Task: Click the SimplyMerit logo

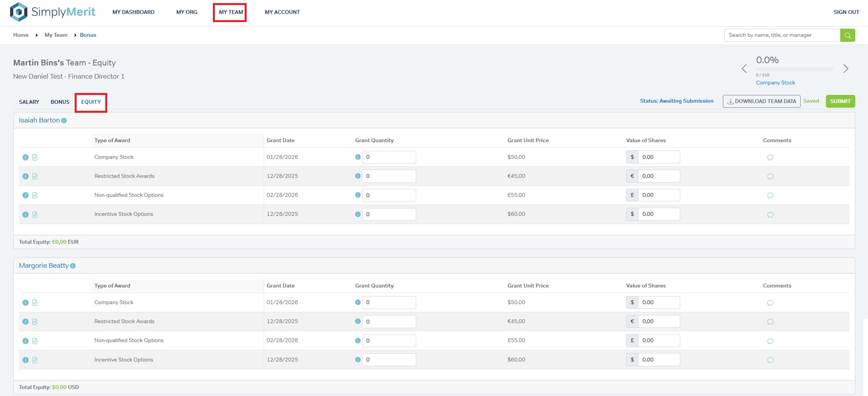Action: pos(53,12)
